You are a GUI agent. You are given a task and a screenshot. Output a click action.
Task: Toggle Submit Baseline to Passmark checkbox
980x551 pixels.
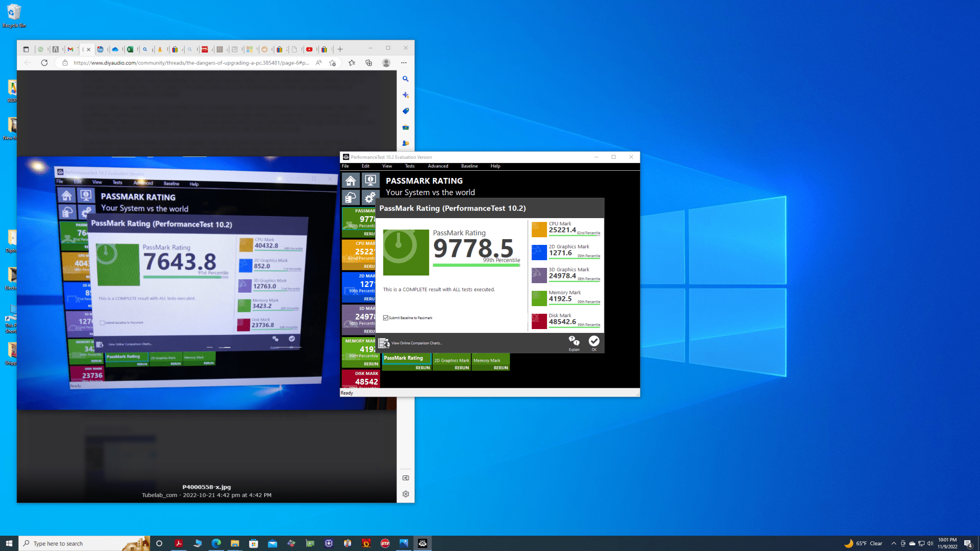[x=386, y=318]
